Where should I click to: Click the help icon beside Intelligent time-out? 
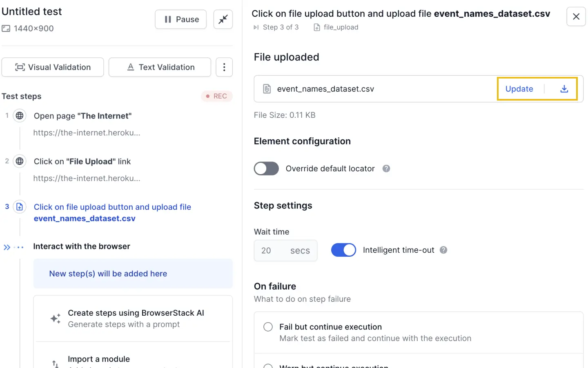point(443,250)
